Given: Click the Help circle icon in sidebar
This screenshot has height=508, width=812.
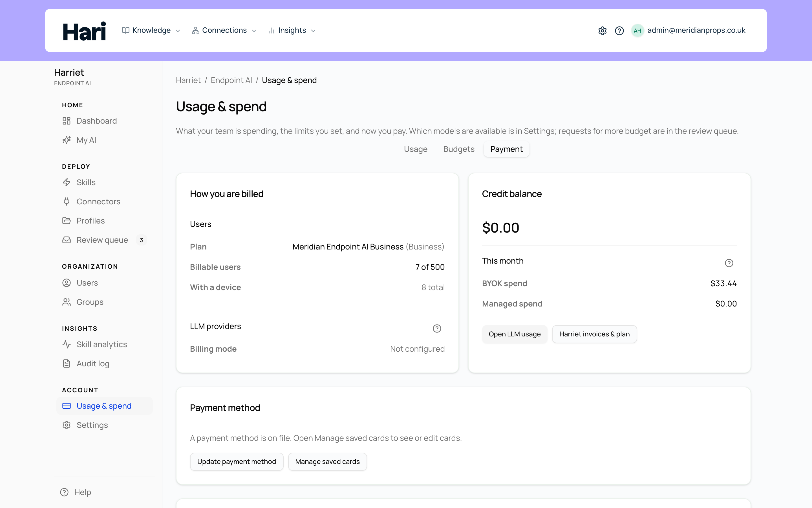Looking at the screenshot, I should pos(64,492).
